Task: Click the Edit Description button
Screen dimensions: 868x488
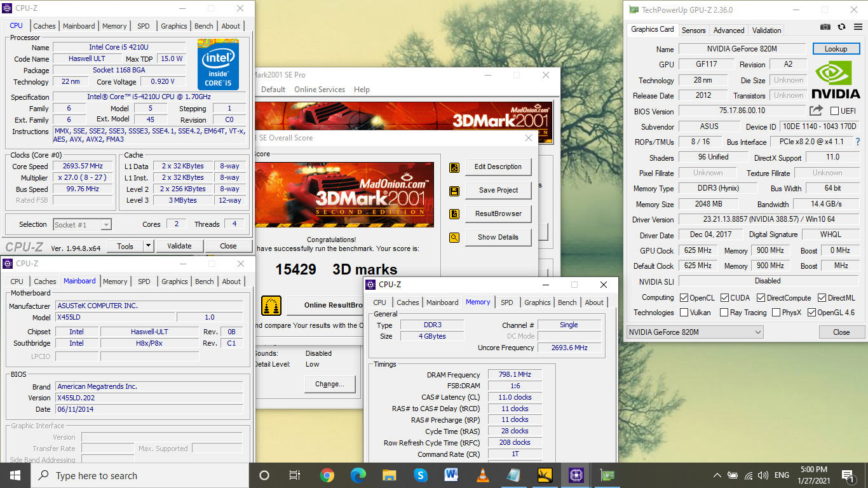Action: 498,166
